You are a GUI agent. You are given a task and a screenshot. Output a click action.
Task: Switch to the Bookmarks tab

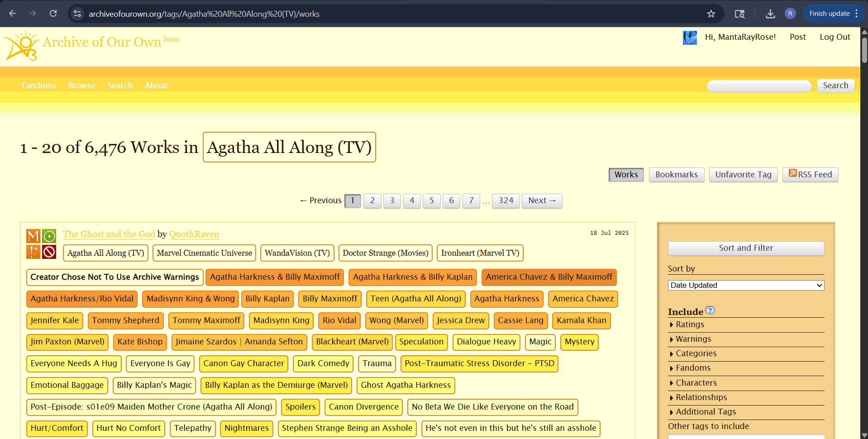677,175
